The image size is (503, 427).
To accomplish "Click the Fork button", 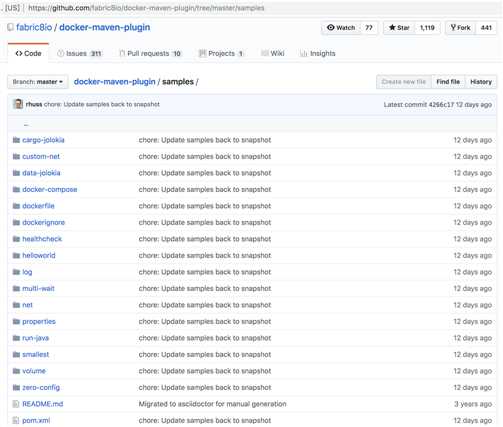I will coord(460,28).
